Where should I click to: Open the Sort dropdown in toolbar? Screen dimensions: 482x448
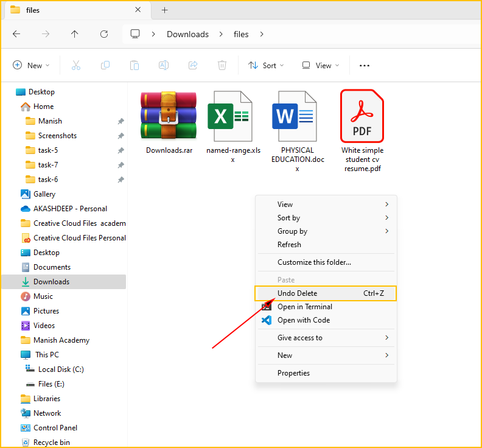click(262, 65)
